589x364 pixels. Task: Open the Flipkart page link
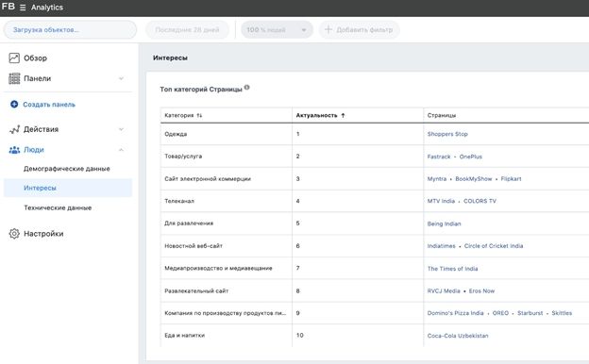pyautogui.click(x=511, y=178)
